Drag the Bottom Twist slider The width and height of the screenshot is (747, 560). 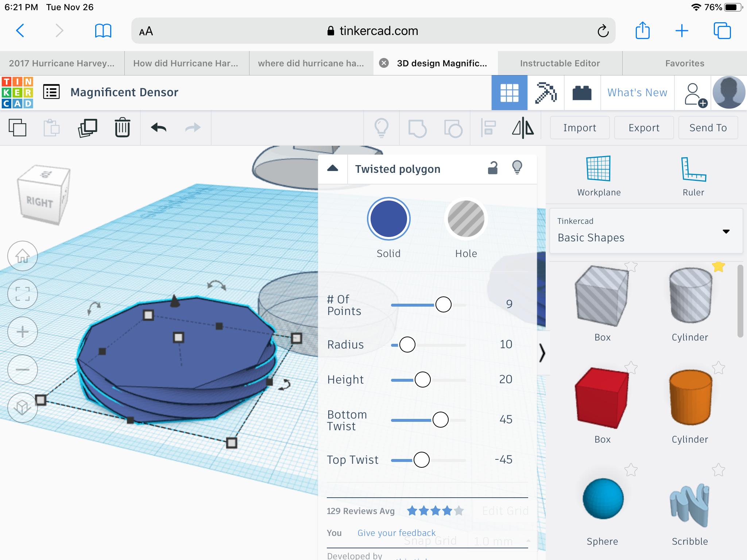441,419
